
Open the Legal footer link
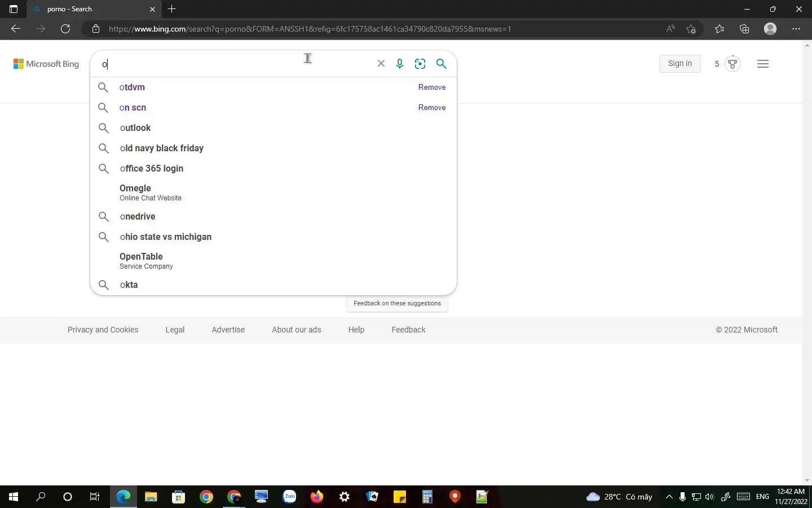click(175, 330)
